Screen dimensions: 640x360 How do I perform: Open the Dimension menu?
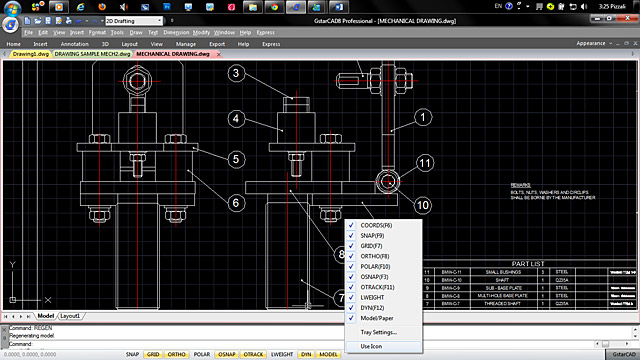[176, 33]
